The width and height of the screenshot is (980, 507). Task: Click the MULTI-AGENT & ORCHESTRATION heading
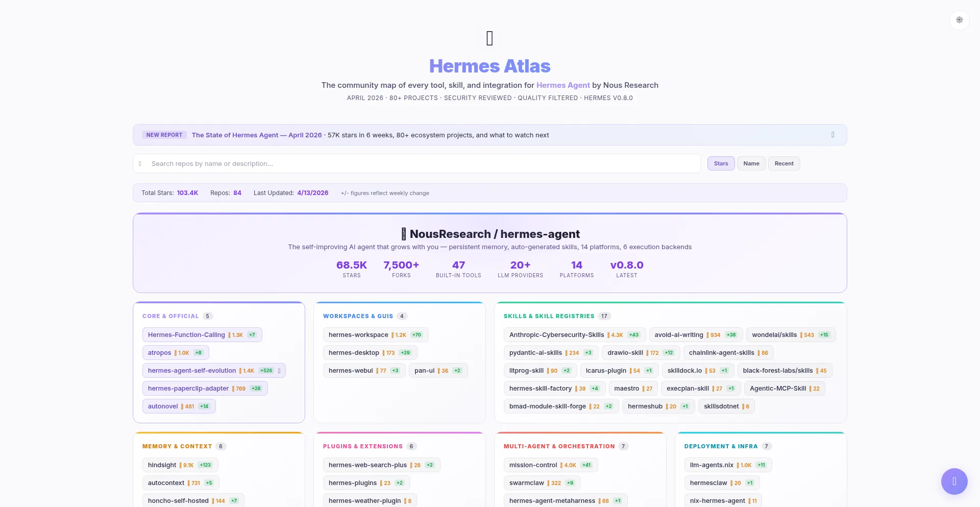pyautogui.click(x=559, y=447)
